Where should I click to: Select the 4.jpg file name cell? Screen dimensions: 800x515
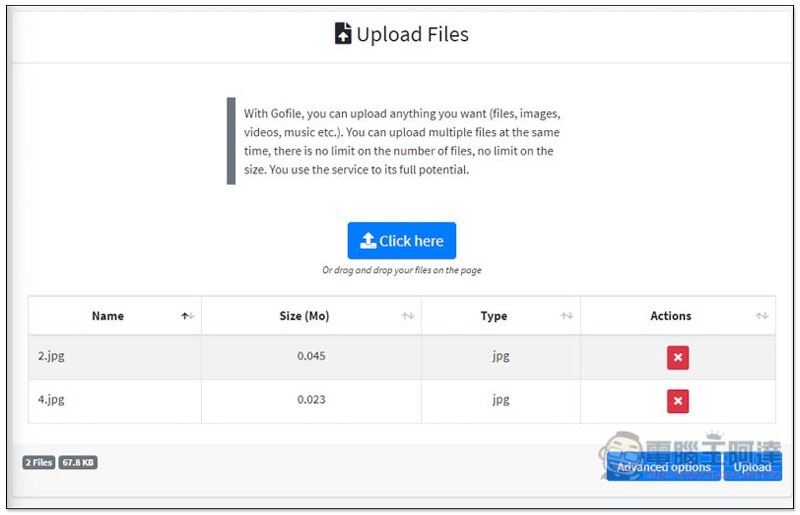(x=51, y=400)
